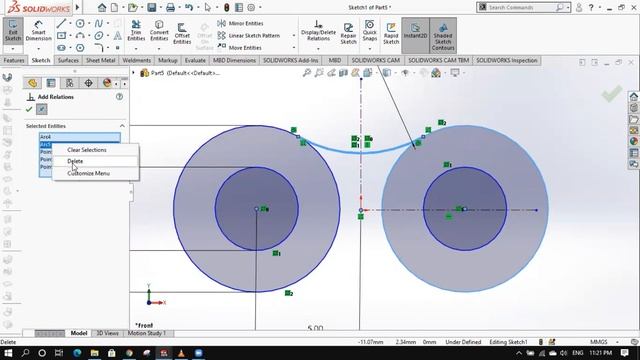Click the Zoom to Fit magnifier icon
The height and width of the screenshot is (360, 640).
tap(307, 73)
